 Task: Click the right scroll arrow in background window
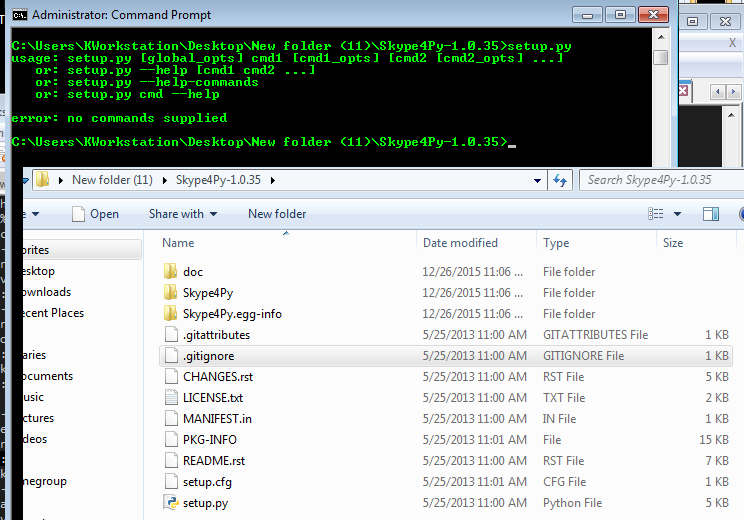pyautogui.click(x=733, y=91)
